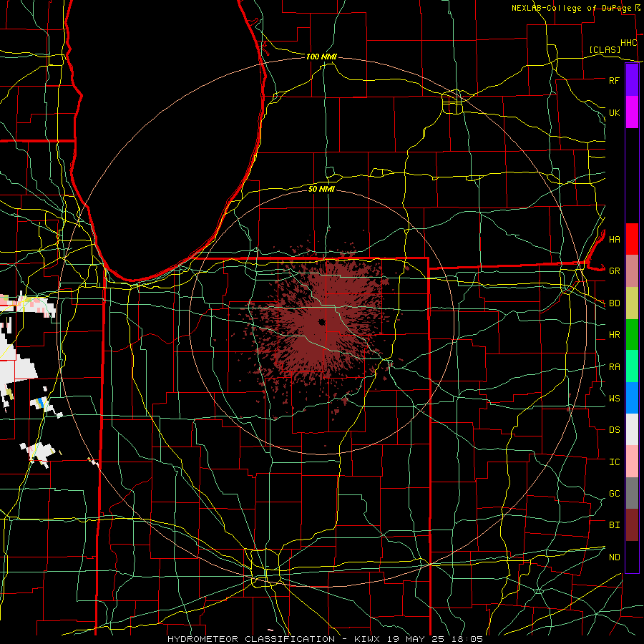The width and height of the screenshot is (644, 644).
Task: Click the RA legend label
Action: coord(614,367)
